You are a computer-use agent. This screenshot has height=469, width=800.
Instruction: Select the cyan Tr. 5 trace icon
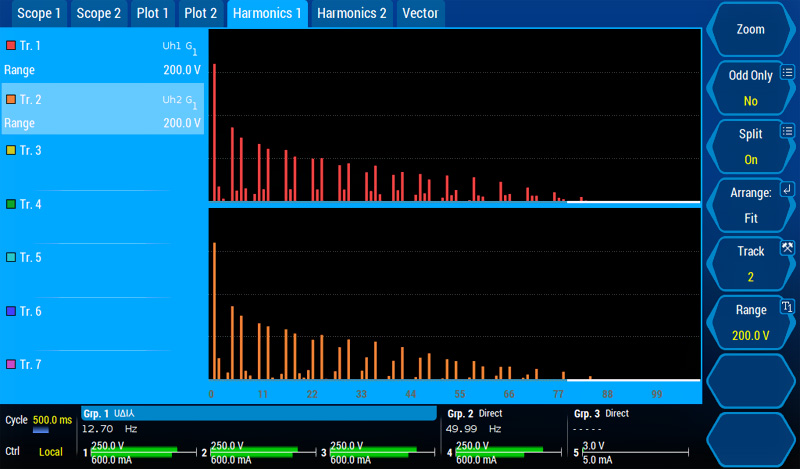click(11, 258)
